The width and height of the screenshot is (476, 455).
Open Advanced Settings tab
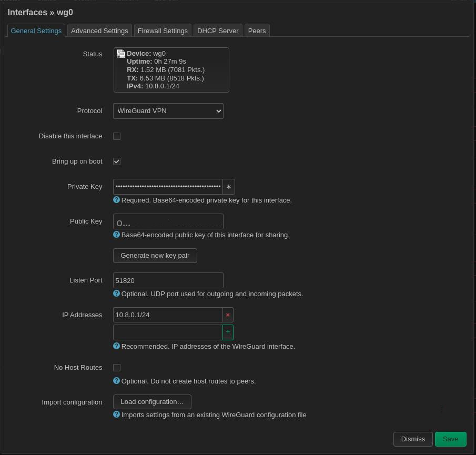[99, 31]
